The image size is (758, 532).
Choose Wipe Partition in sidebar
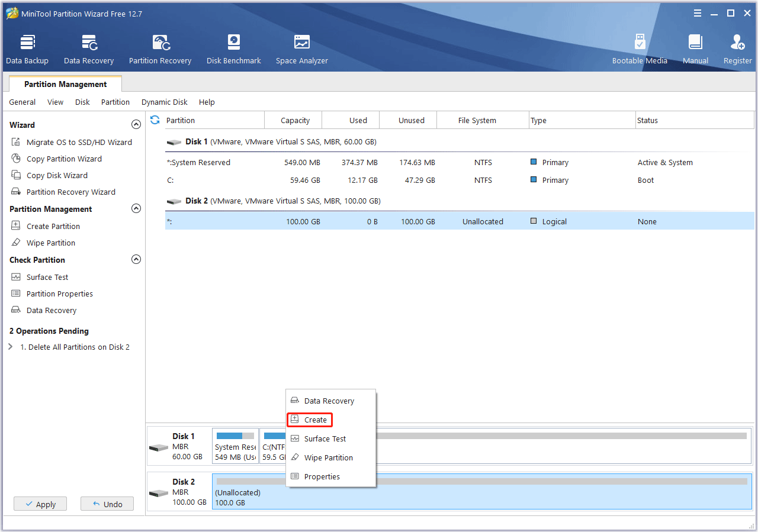coord(43,243)
